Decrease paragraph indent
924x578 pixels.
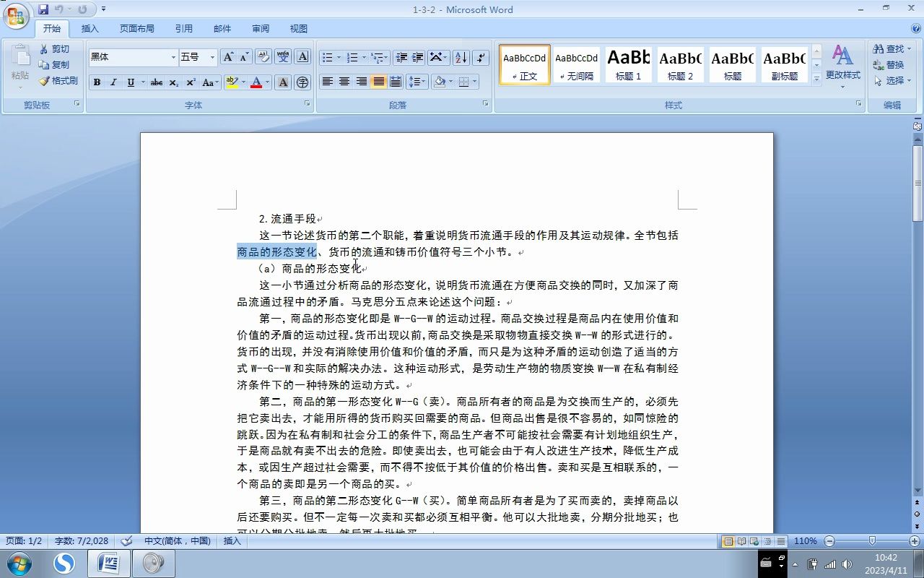(x=401, y=57)
